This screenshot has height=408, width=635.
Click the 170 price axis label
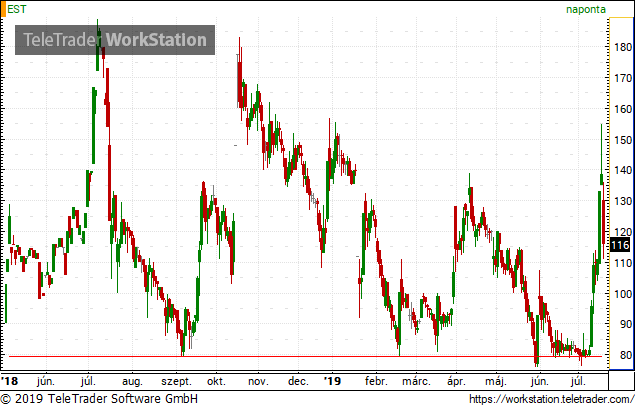[x=623, y=78]
